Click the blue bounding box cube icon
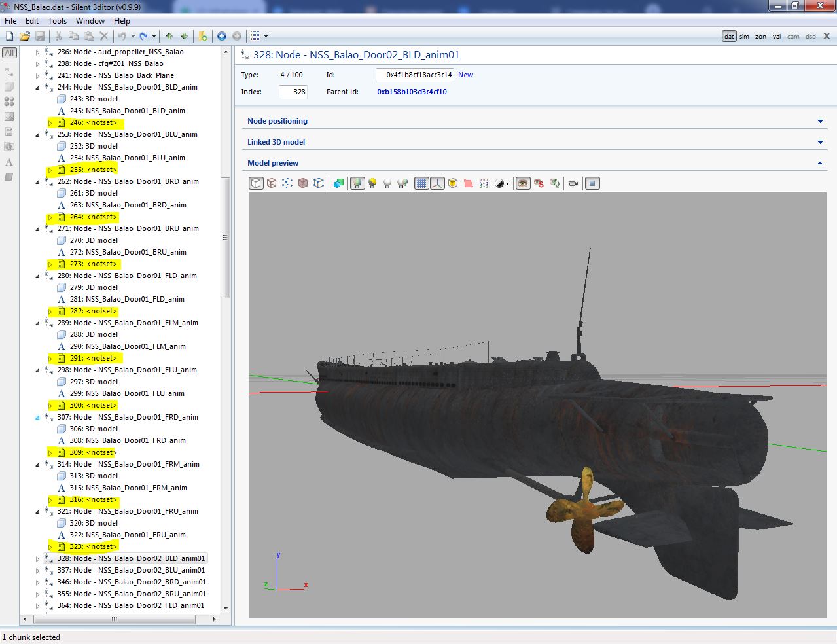This screenshot has height=644, width=837. coord(319,183)
